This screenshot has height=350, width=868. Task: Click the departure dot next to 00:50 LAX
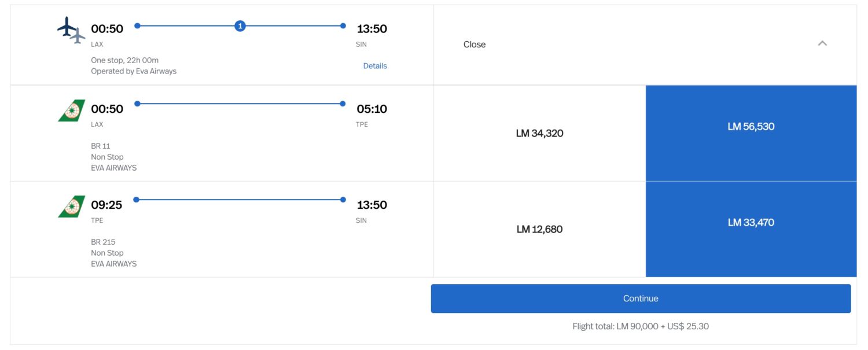coord(137,25)
